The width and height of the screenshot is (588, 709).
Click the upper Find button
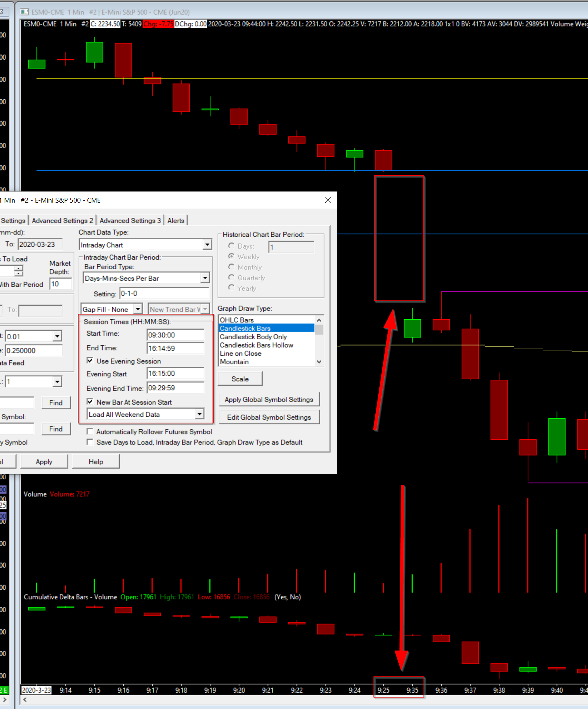point(56,403)
